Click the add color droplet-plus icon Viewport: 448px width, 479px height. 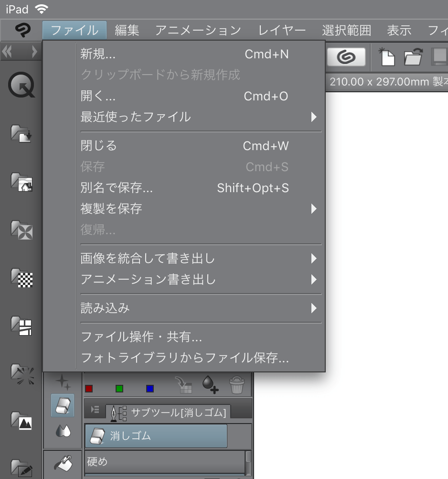pyautogui.click(x=210, y=384)
